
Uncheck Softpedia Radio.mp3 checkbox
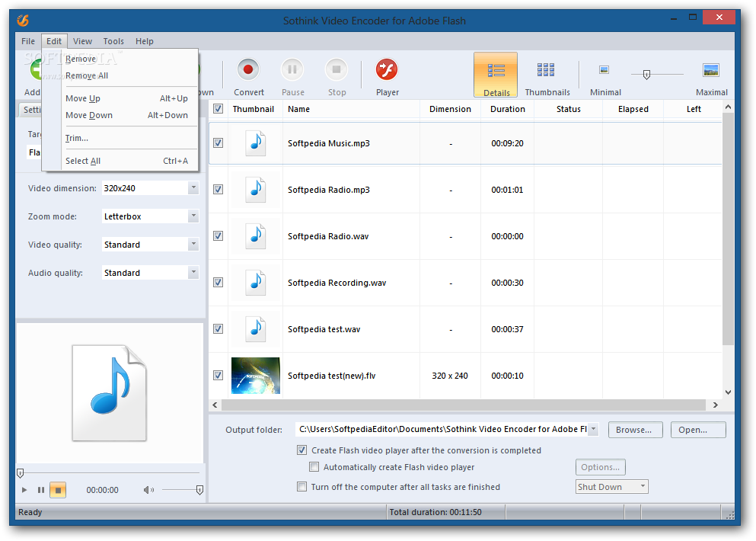pyautogui.click(x=219, y=189)
